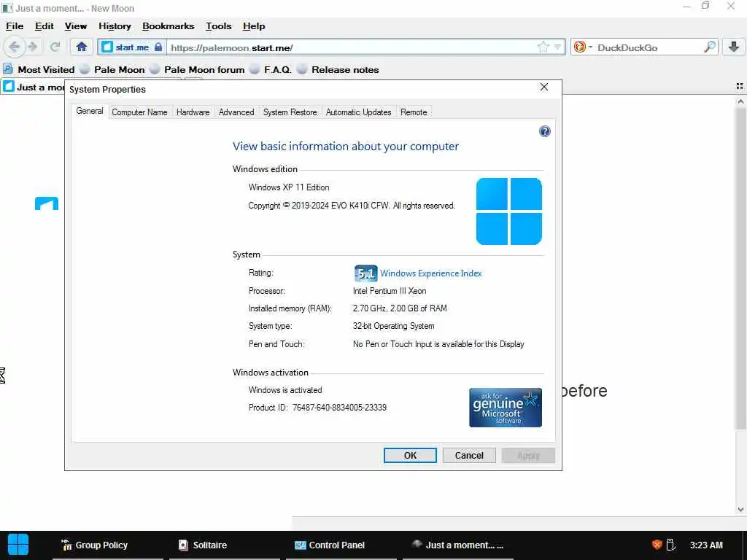Open the History menu

(115, 26)
